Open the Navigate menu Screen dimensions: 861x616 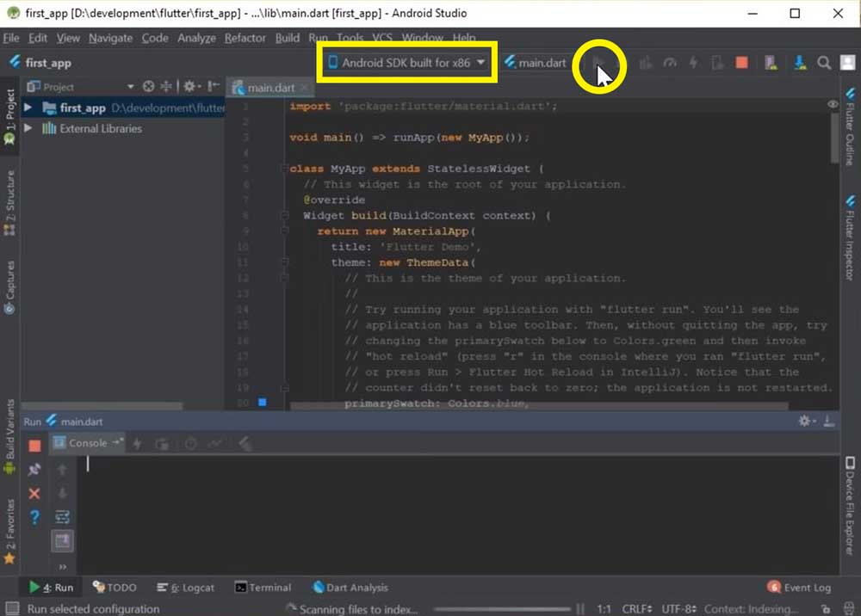(x=110, y=38)
